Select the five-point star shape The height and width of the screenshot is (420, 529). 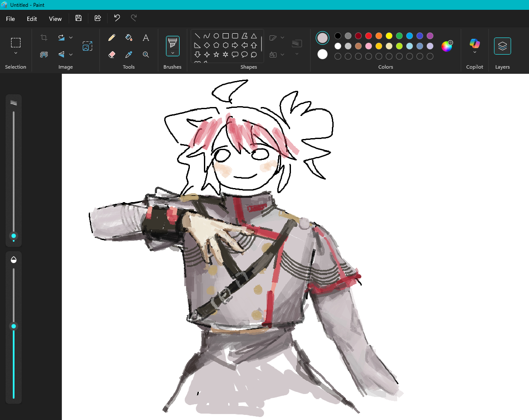pos(216,55)
